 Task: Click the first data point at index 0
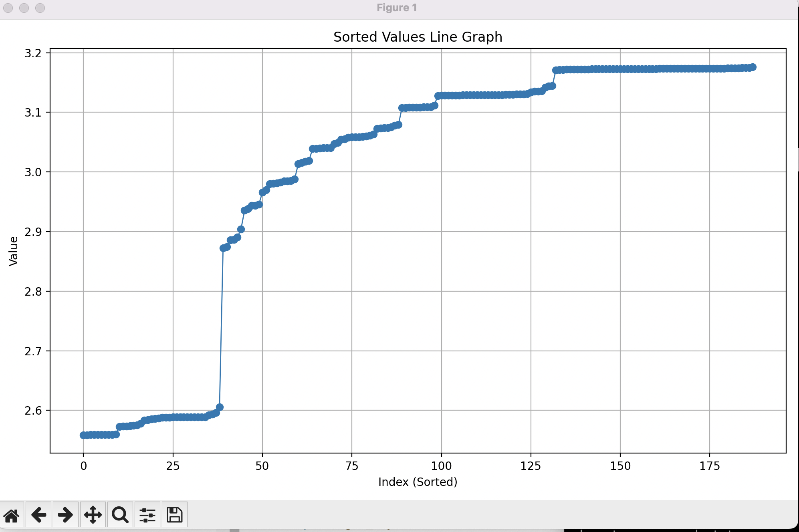83,435
